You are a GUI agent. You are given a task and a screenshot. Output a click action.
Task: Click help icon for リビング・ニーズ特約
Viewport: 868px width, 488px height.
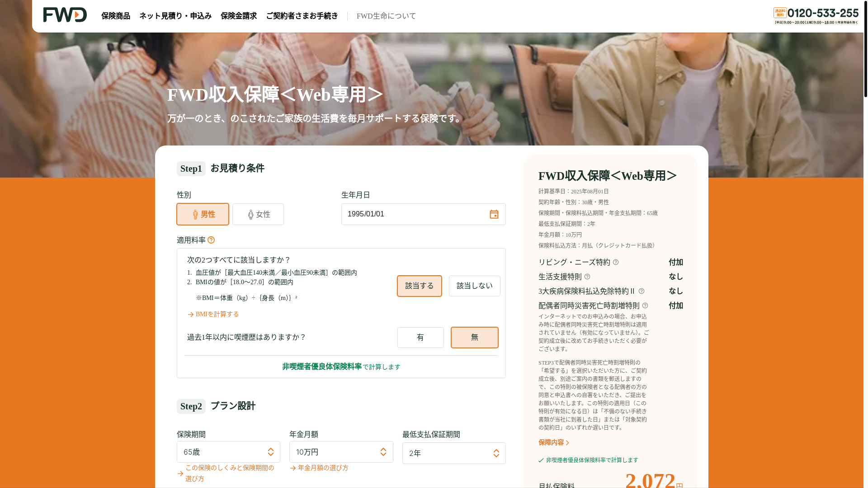coord(616,262)
